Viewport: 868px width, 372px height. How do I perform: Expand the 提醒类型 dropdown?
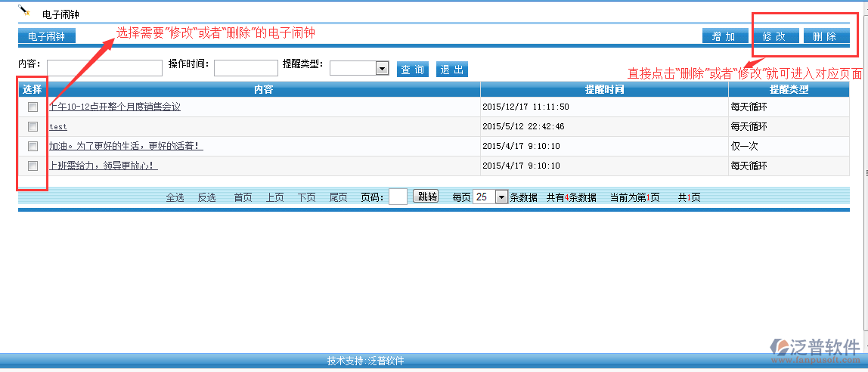pos(382,68)
